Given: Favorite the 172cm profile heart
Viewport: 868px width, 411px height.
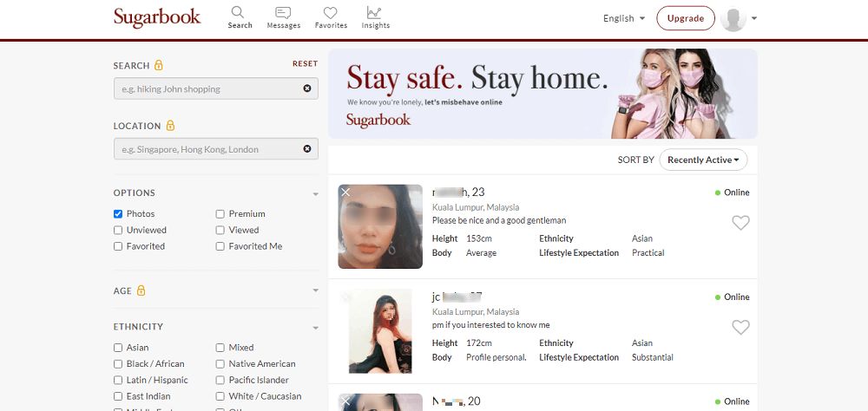Looking at the screenshot, I should [x=740, y=328].
